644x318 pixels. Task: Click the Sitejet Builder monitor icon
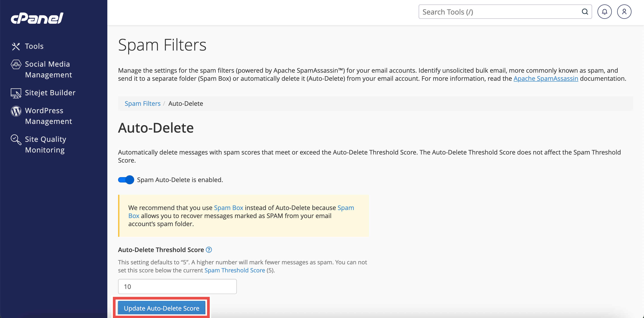pos(16,93)
